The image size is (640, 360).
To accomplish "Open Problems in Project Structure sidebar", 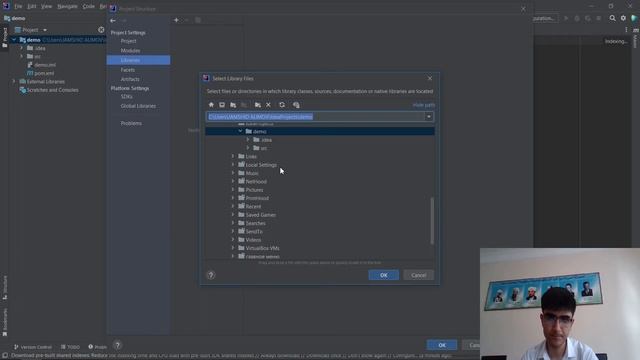I will (131, 123).
